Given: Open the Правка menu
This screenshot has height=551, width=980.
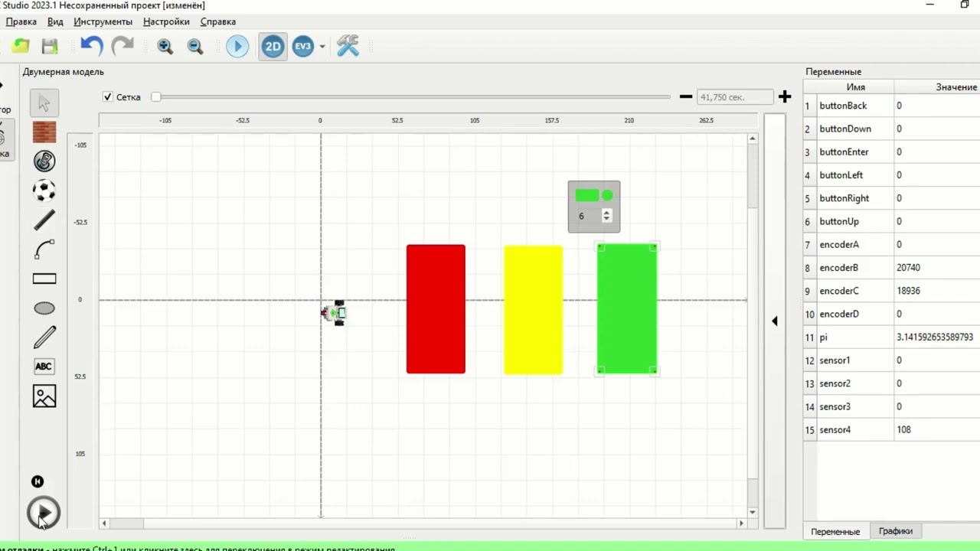Looking at the screenshot, I should (21, 21).
